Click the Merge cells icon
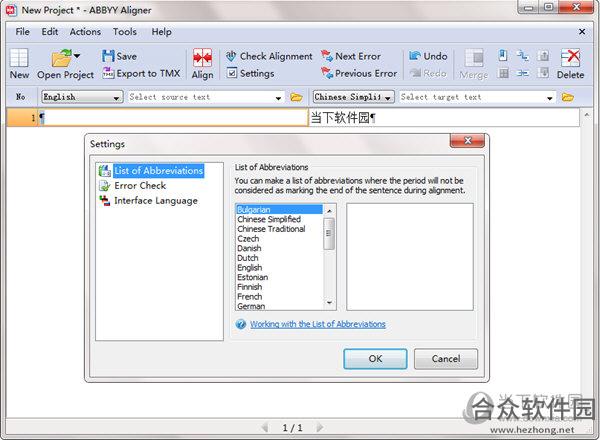Viewport: 600px width, 440px height. pos(474,58)
